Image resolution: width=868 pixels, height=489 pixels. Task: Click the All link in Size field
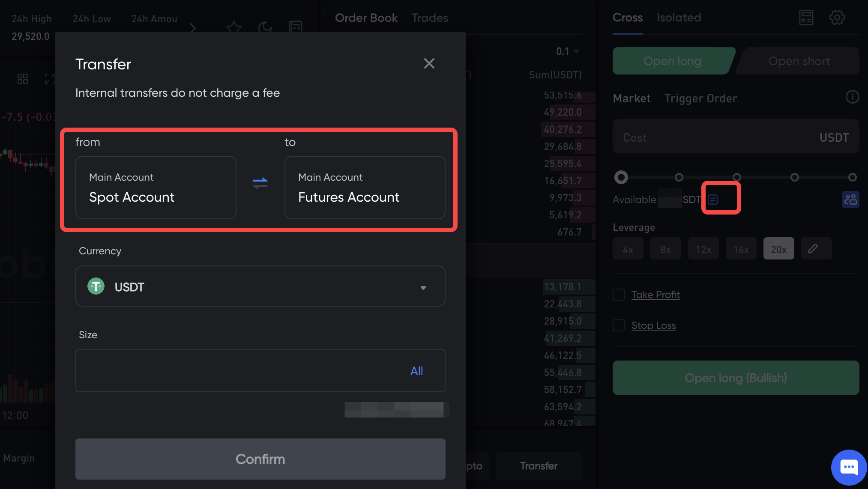tap(416, 371)
